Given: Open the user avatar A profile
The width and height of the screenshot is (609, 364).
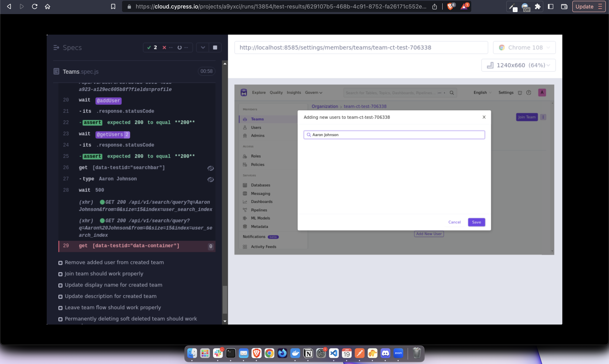Looking at the screenshot, I should click(542, 92).
